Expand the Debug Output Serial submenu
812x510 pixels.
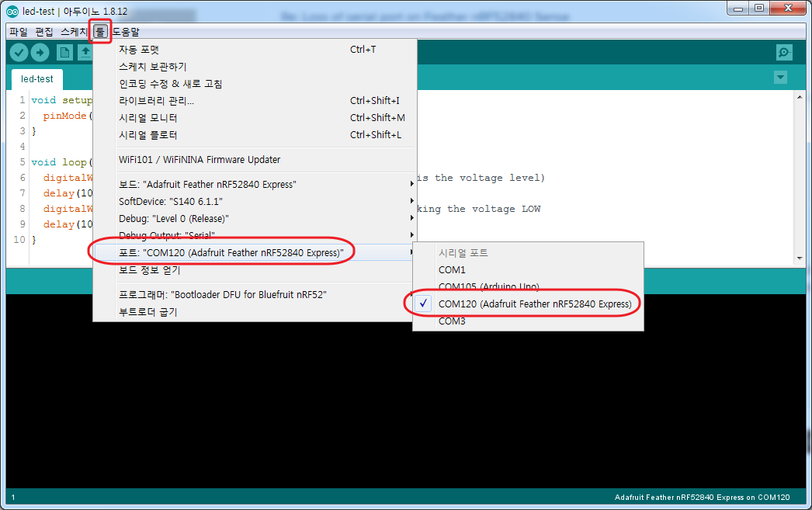click(255, 235)
